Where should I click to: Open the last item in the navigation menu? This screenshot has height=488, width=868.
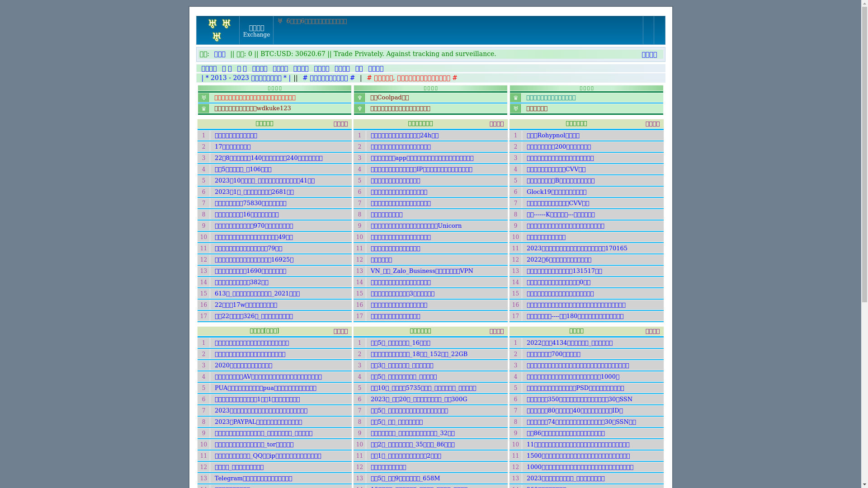[376, 69]
